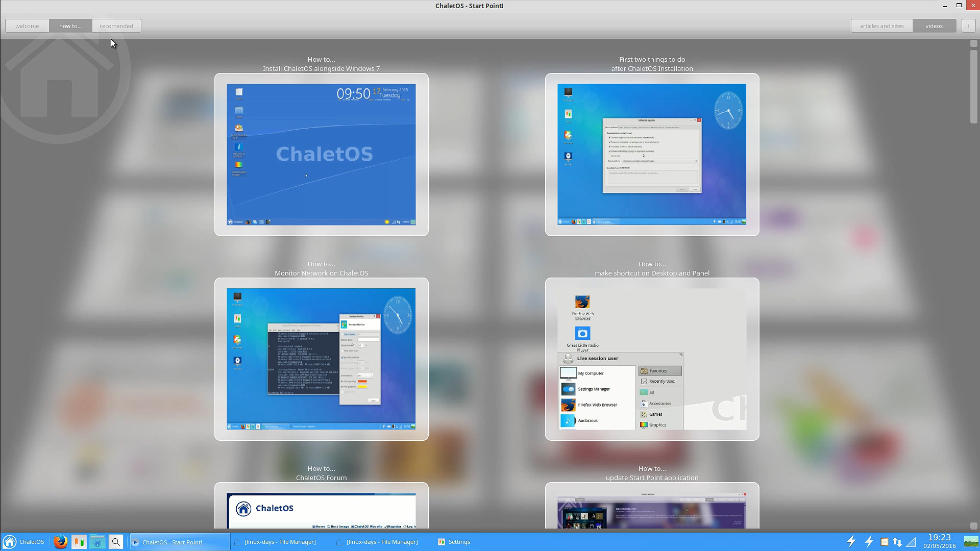Click the landscape picture icon in panel corner
This screenshot has width=980, height=551.
971,542
